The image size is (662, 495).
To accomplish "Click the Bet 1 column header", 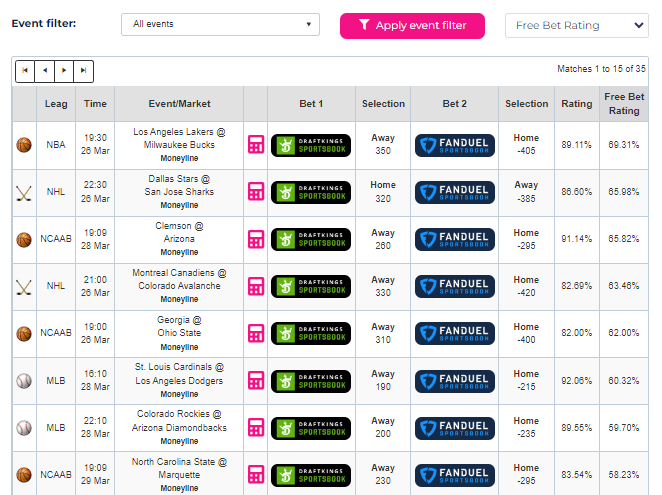I will [311, 104].
